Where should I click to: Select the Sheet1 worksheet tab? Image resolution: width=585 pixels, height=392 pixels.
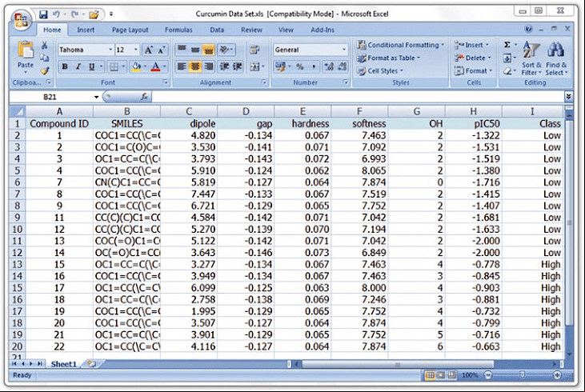[x=63, y=364]
